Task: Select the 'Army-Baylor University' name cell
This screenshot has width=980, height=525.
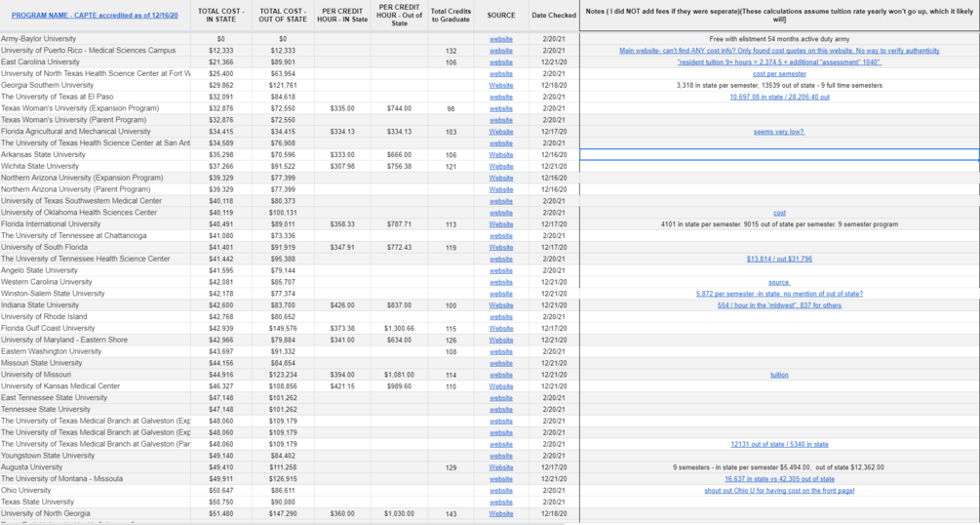Action: click(x=95, y=39)
